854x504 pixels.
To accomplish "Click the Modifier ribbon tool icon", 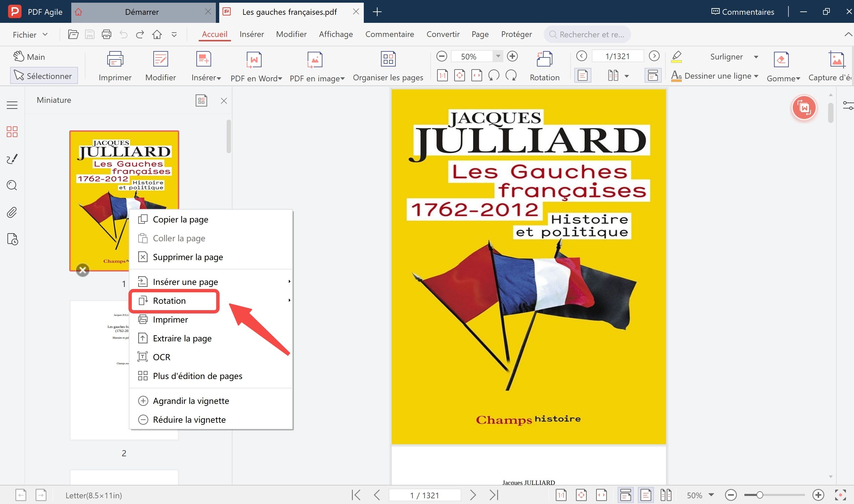I will point(160,59).
